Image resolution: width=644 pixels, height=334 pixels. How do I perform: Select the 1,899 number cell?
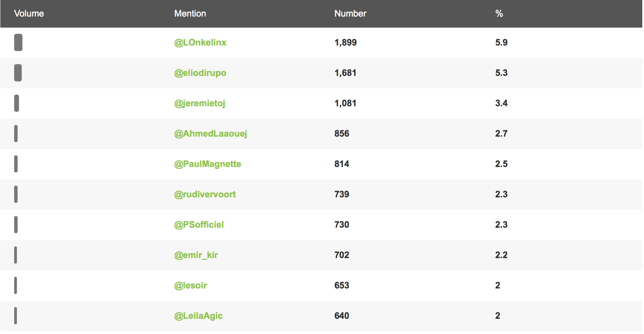[345, 42]
